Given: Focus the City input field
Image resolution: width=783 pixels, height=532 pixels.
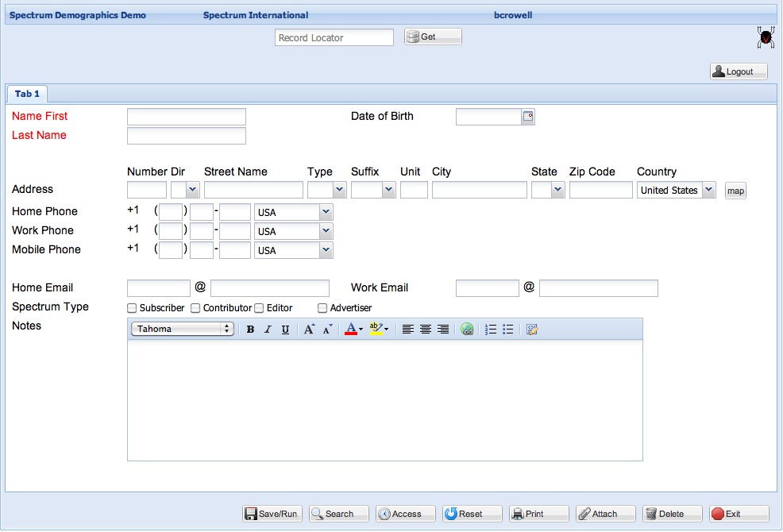Looking at the screenshot, I should coord(480,190).
